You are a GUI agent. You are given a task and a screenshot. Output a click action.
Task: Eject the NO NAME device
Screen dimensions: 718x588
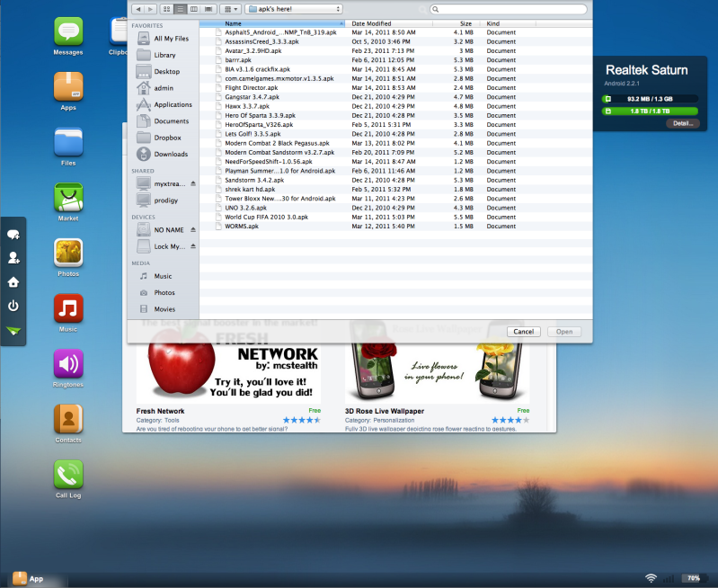pos(193,229)
